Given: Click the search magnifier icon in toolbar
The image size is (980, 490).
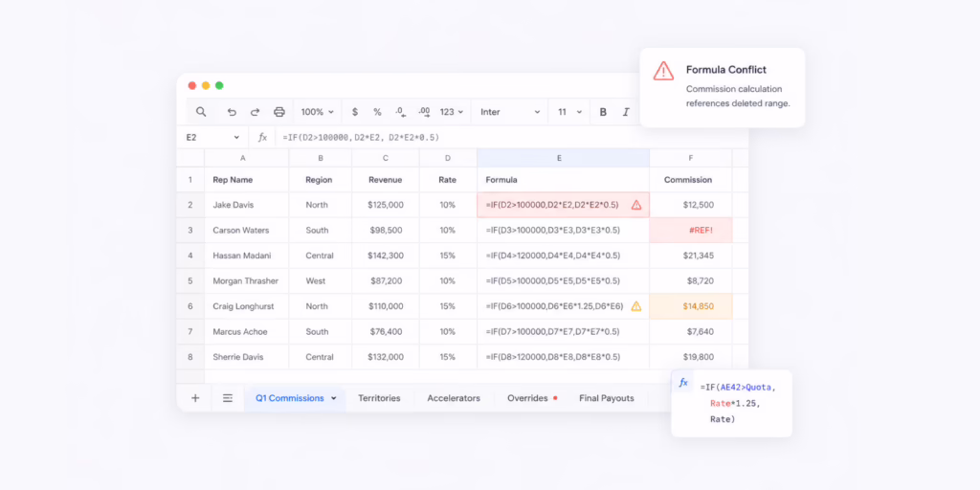Looking at the screenshot, I should click(201, 112).
